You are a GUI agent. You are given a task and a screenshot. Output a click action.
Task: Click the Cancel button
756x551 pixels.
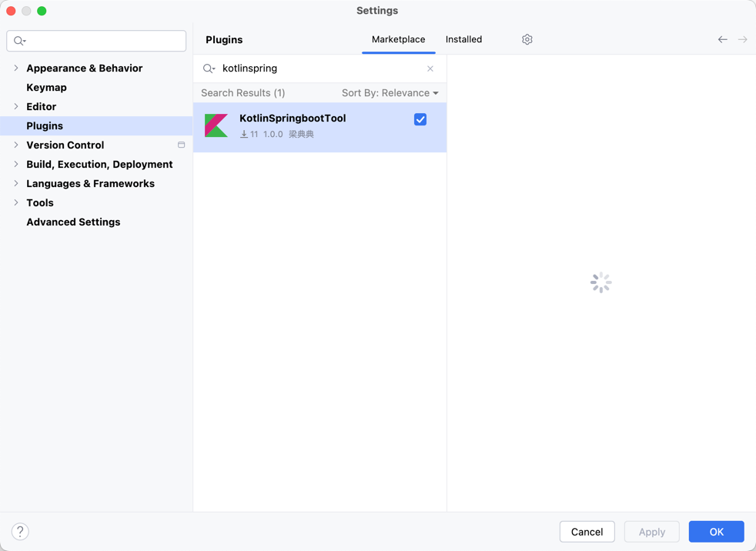pos(587,532)
